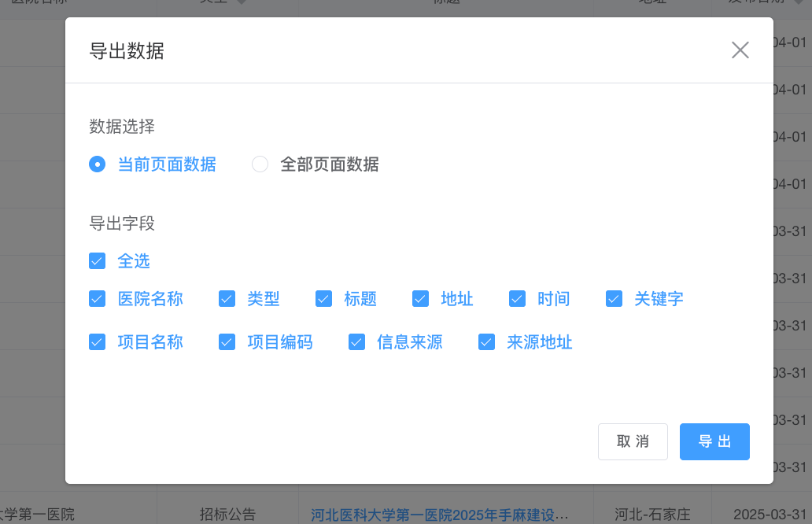The height and width of the screenshot is (524, 812).
Task: Close the 导出数据 dialog with the X icon
Action: 740,50
